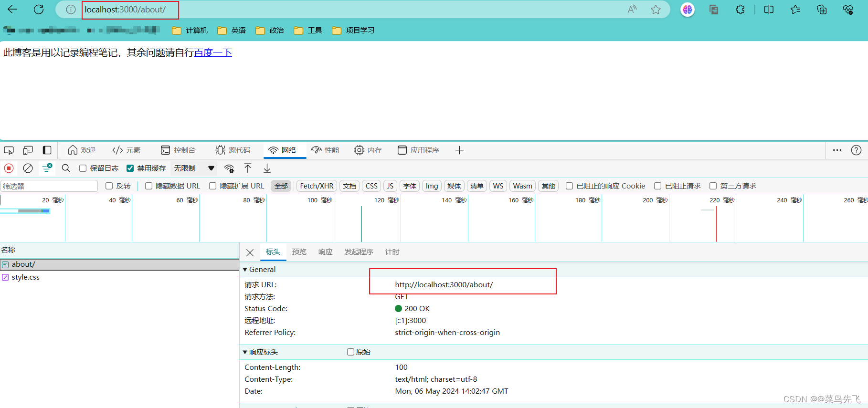Image resolution: width=868 pixels, height=408 pixels.
Task: Open 性能 Performance tab
Action: 325,150
